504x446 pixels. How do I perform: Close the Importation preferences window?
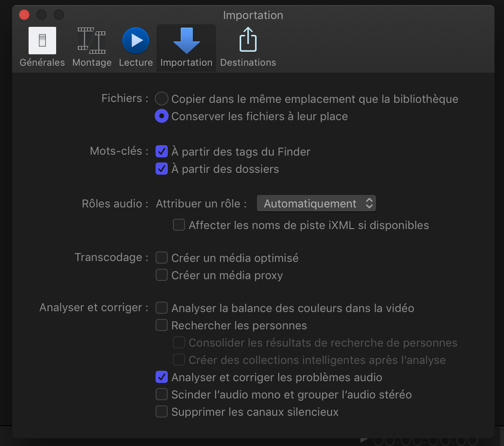pos(24,15)
